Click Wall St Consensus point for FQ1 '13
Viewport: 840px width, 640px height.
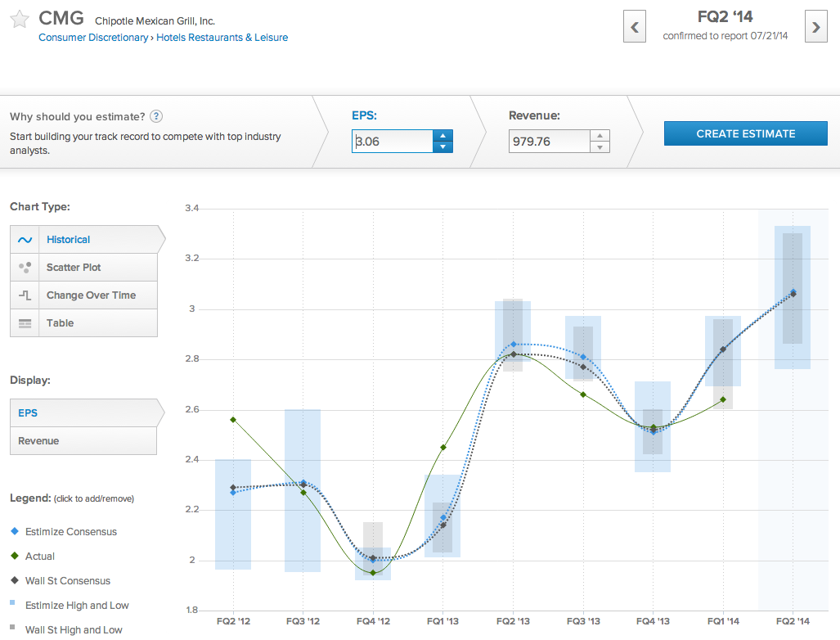point(443,525)
